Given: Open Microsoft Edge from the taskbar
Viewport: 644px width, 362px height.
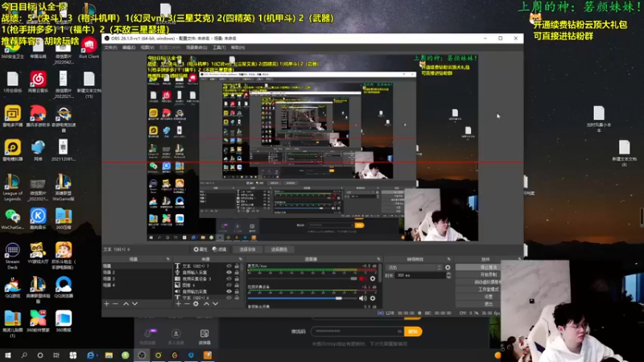Looking at the screenshot, I should coord(91,355).
